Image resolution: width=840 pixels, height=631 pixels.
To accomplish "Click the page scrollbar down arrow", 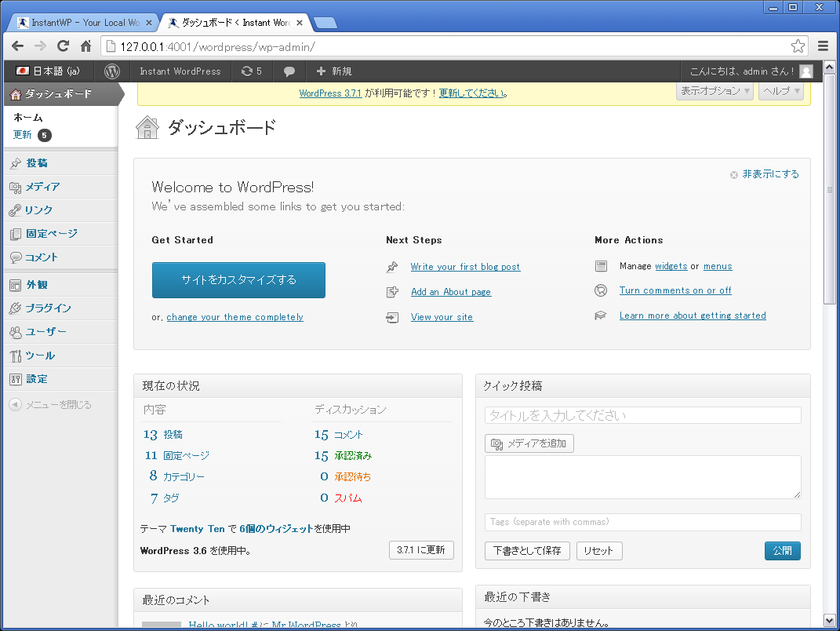I will 829,620.
